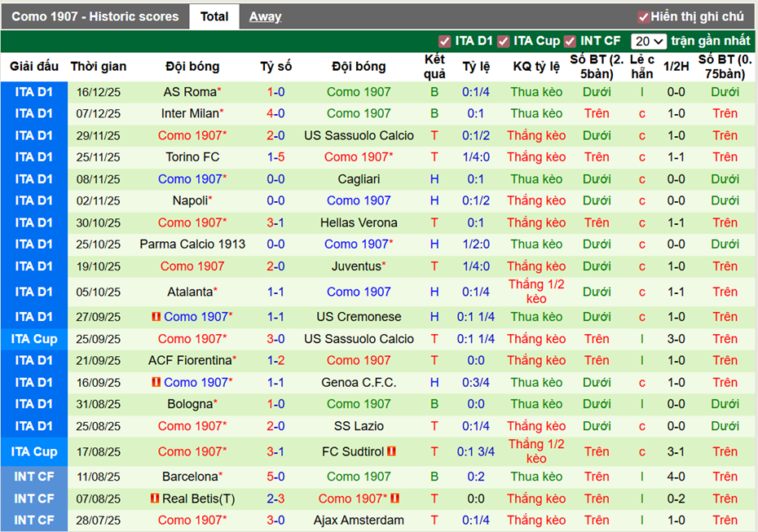Open SS Lazio team link
Screen dimensions: 758x532
(359, 426)
